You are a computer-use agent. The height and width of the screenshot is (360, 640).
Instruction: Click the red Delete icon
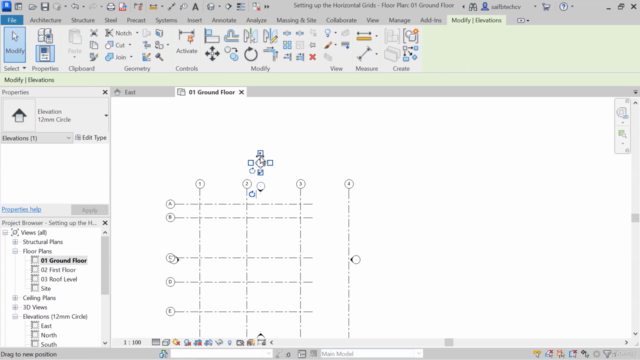point(313,57)
